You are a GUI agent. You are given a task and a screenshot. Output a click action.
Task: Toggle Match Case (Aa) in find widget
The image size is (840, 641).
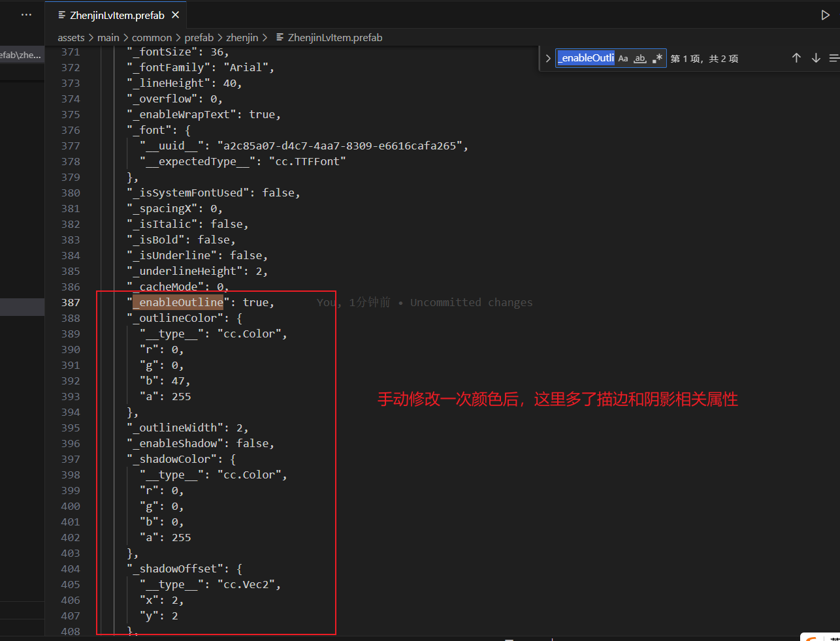pyautogui.click(x=623, y=58)
